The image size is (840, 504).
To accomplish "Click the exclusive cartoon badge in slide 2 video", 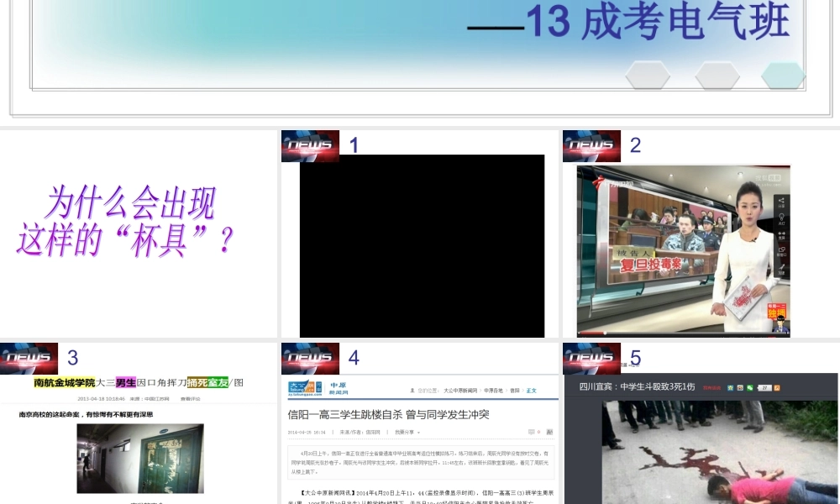I will (777, 316).
